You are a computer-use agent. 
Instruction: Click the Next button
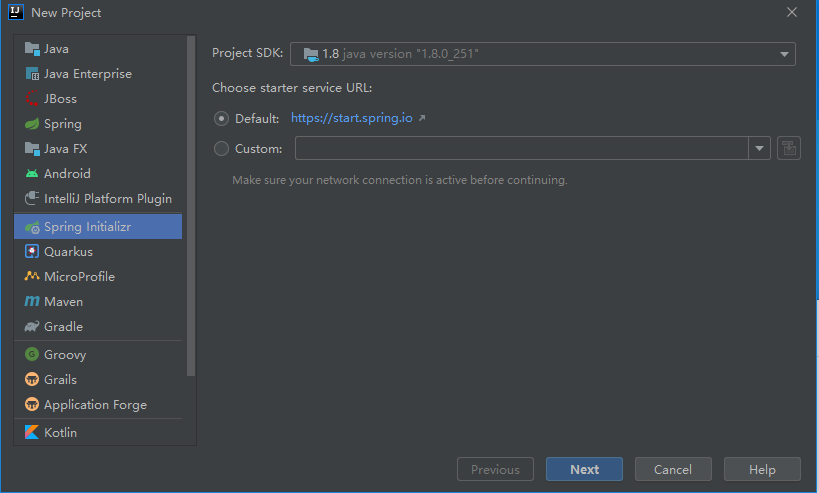tap(584, 469)
